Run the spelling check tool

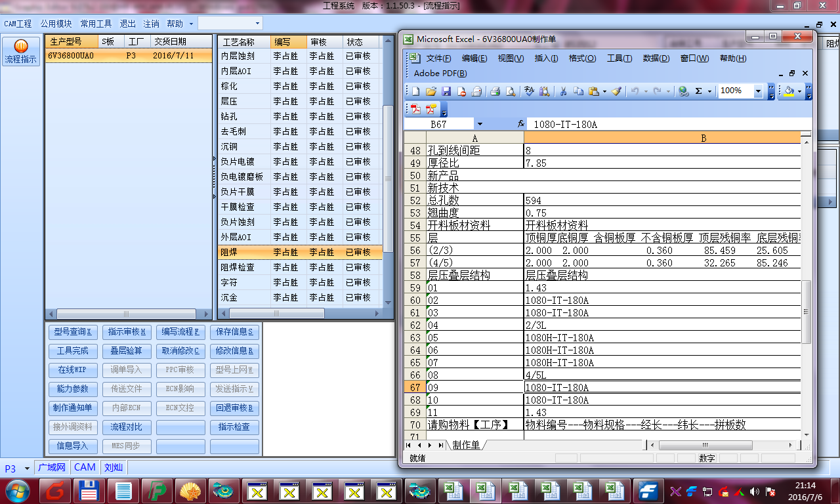click(529, 91)
